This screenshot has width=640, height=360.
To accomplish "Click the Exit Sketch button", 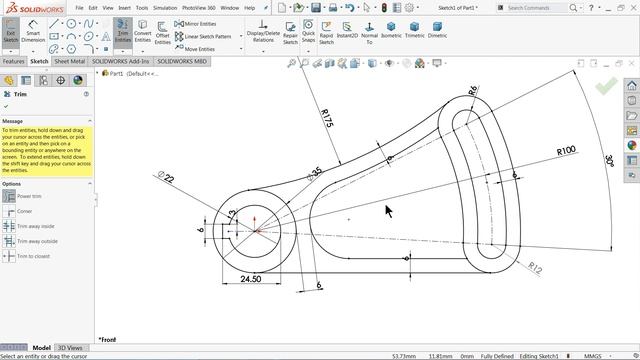I will [11, 31].
